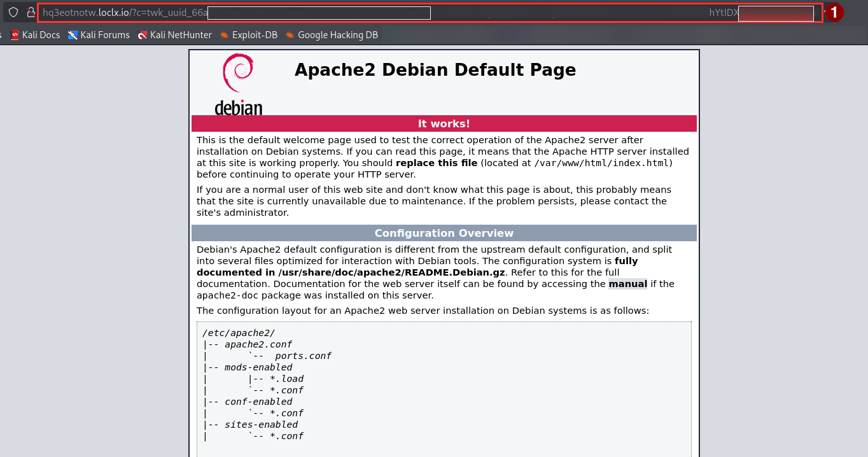Click the bold replace this file text

click(436, 163)
